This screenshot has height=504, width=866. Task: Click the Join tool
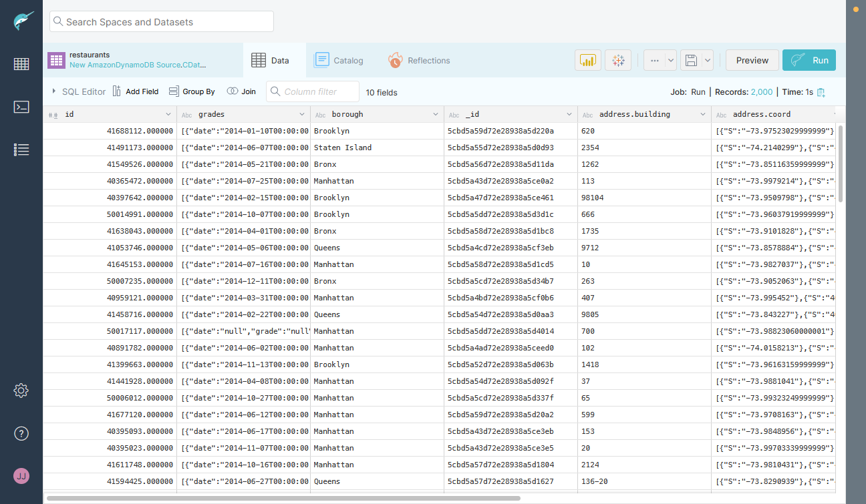pyautogui.click(x=241, y=91)
